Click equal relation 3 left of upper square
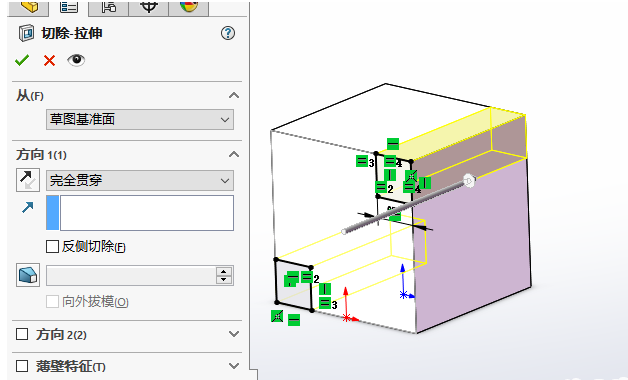 pos(362,161)
